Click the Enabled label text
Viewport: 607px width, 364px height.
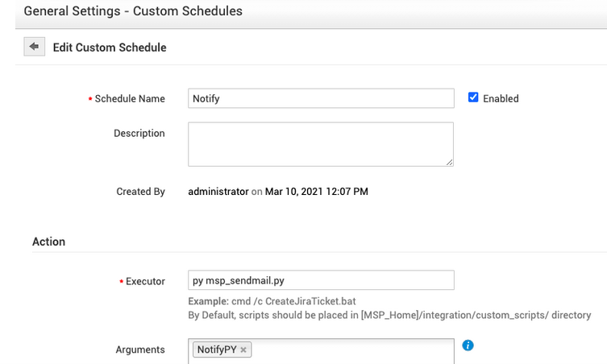pos(501,99)
